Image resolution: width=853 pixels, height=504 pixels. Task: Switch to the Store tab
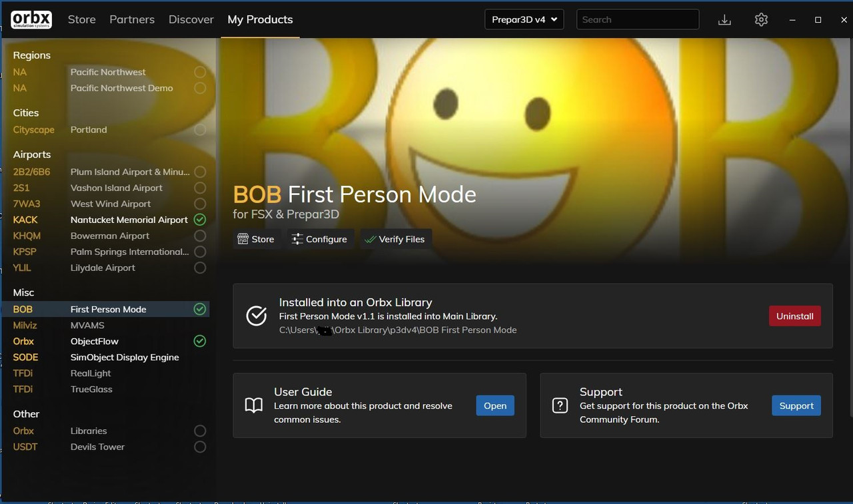coord(82,19)
